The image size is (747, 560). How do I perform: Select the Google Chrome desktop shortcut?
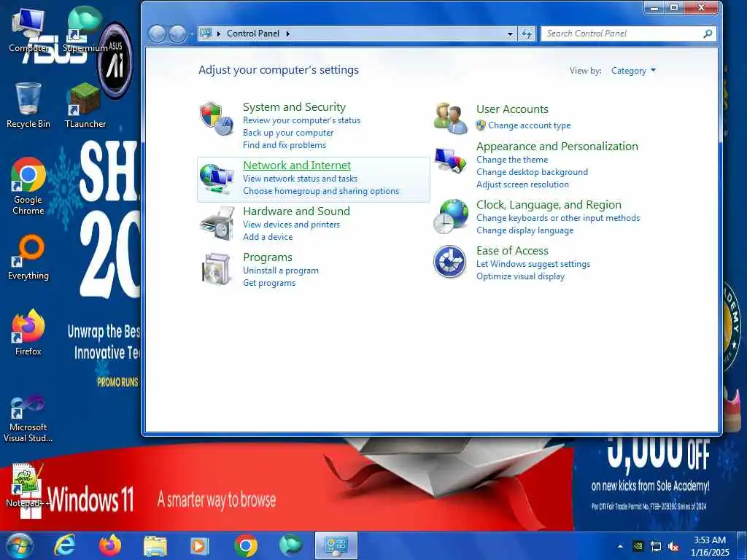point(28,186)
